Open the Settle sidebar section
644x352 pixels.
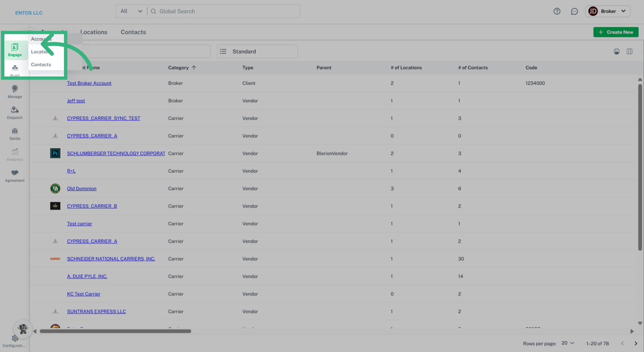(15, 134)
